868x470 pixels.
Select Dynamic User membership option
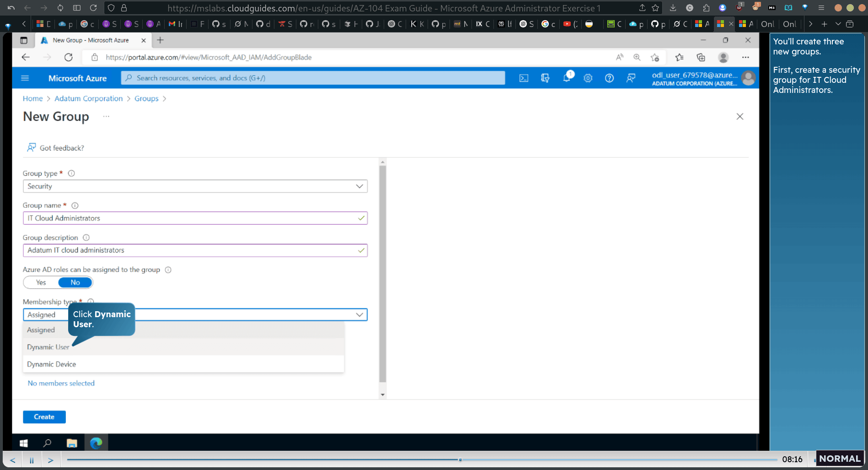click(183, 347)
